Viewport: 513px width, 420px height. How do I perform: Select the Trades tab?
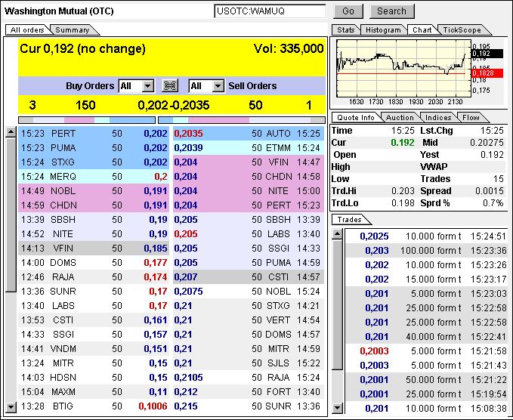tap(349, 220)
